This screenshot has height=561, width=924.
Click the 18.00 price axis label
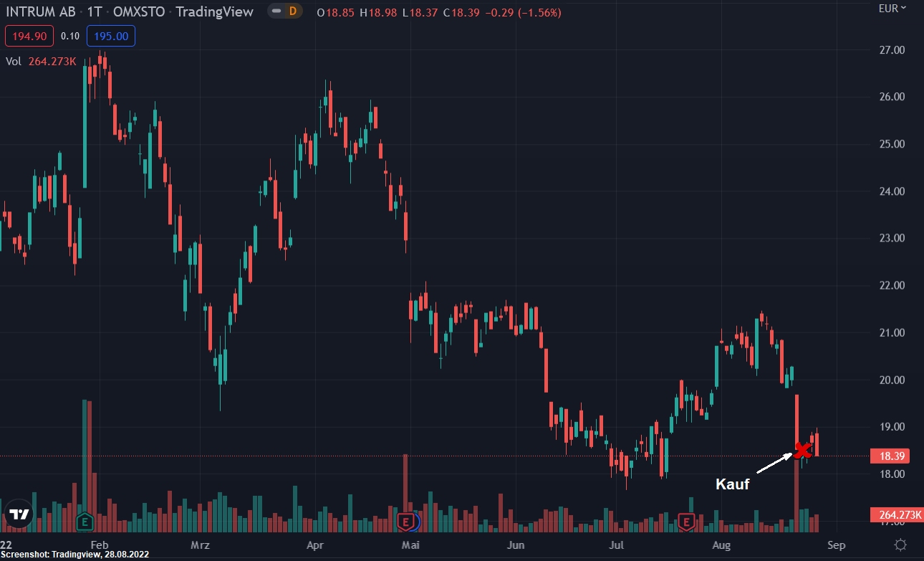(x=892, y=474)
